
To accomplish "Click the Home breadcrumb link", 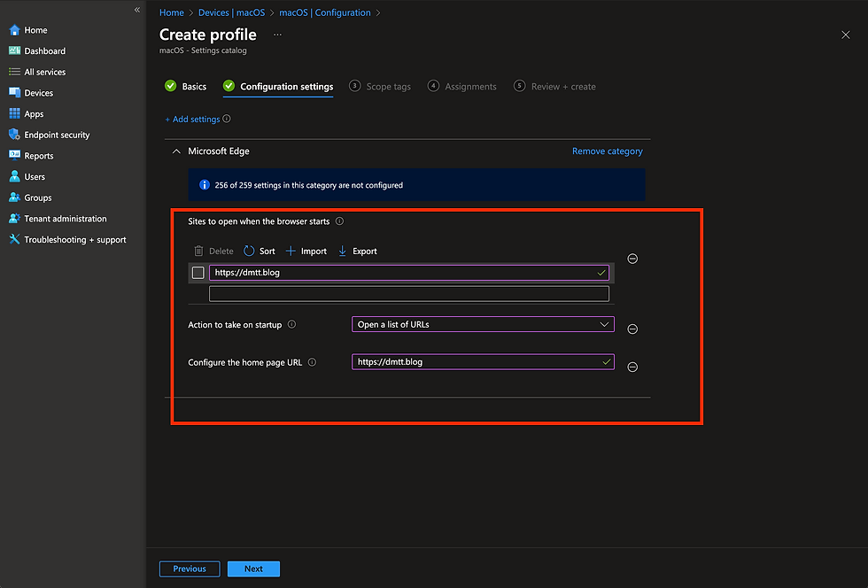I will click(172, 12).
